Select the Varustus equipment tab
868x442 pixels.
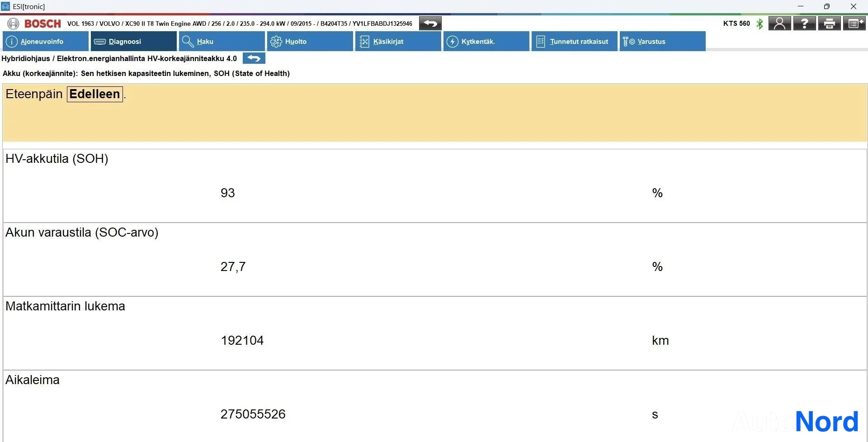tap(662, 41)
